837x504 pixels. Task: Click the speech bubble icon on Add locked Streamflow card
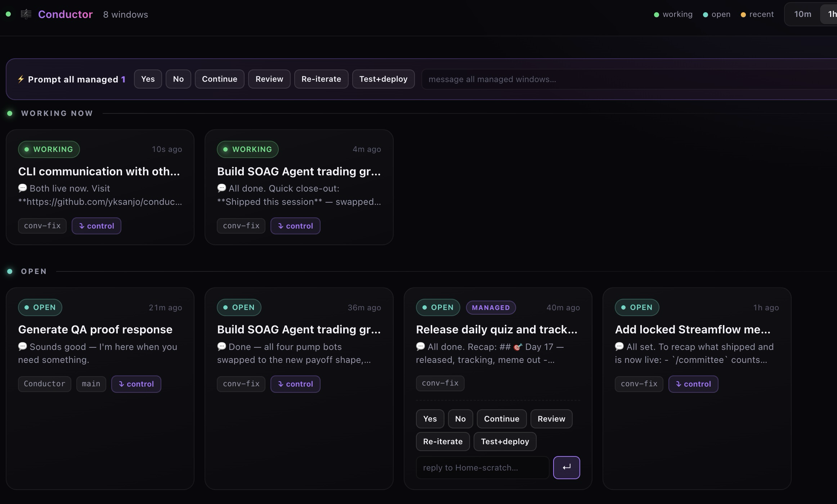(x=619, y=346)
